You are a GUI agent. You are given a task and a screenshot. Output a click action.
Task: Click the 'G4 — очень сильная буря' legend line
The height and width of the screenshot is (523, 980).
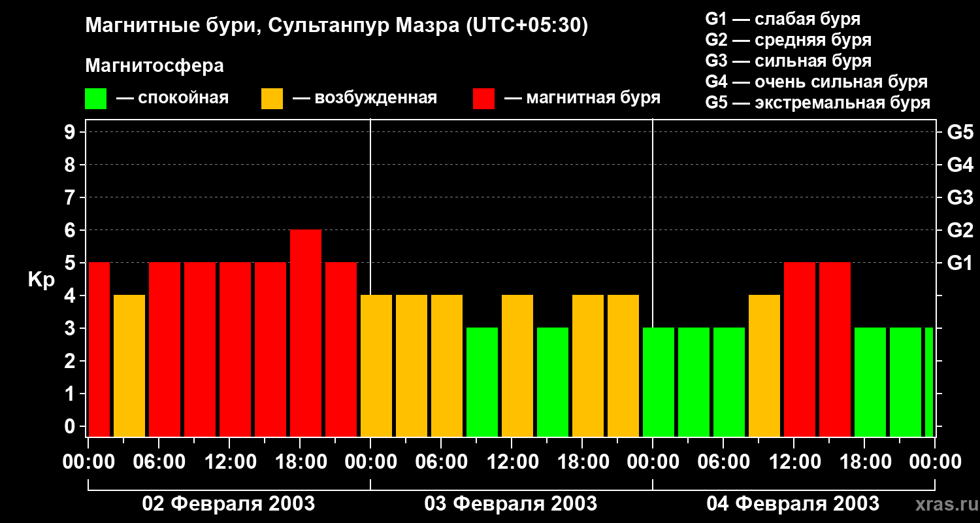pyautogui.click(x=817, y=82)
